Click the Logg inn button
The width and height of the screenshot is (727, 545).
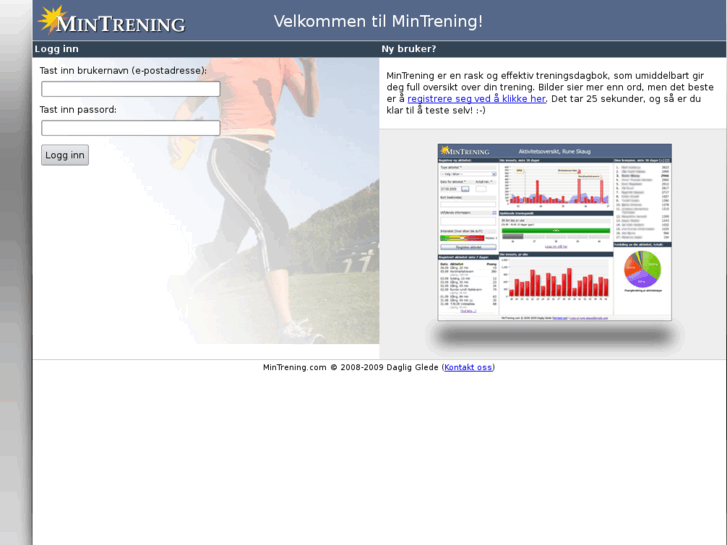[65, 155]
